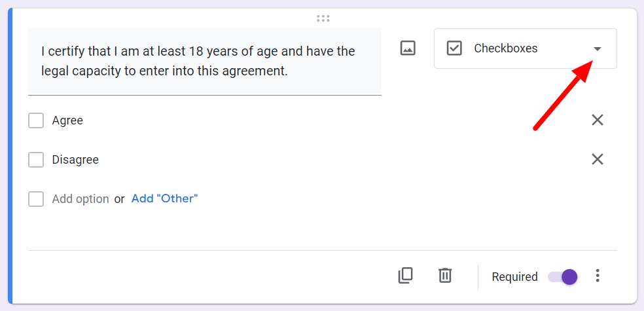Screen dimensions: 644x311
Task: Click the Checkboxes type icon
Action: click(454, 48)
